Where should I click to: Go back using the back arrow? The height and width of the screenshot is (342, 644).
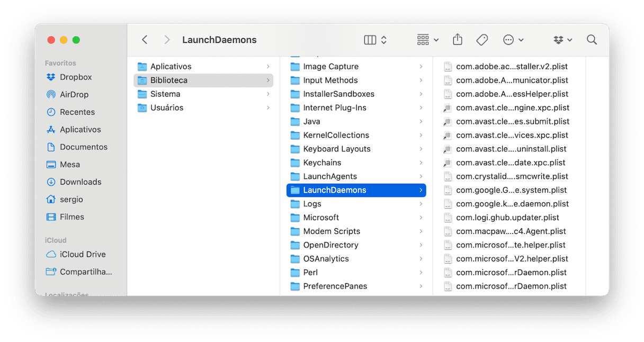coord(145,40)
